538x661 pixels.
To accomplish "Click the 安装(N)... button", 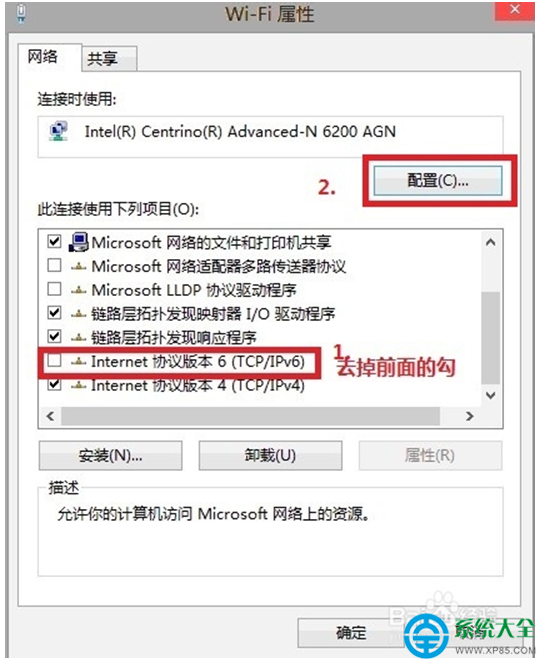I will tap(110, 455).
